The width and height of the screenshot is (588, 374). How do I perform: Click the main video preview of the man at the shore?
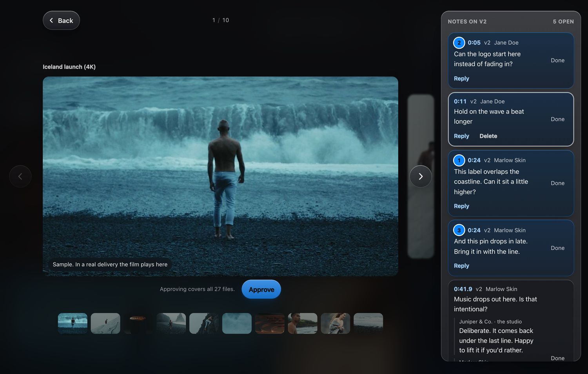click(220, 176)
